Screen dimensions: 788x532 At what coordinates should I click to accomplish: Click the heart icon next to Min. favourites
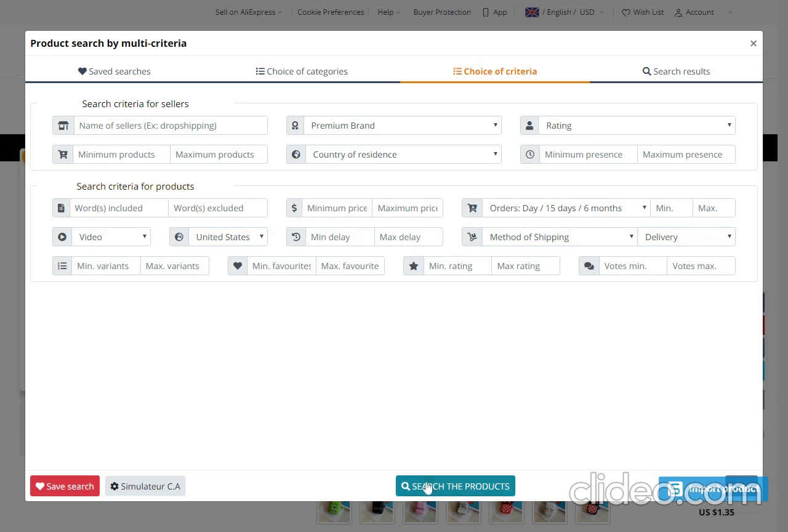pos(238,265)
